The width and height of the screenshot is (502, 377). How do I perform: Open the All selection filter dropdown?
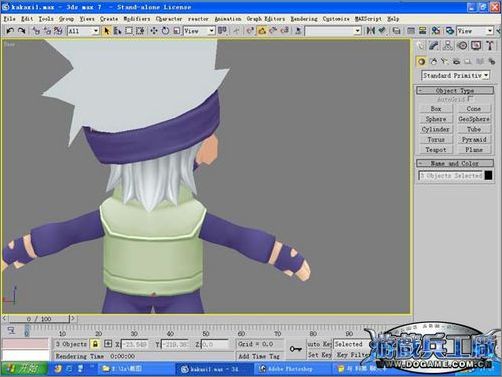click(x=83, y=31)
